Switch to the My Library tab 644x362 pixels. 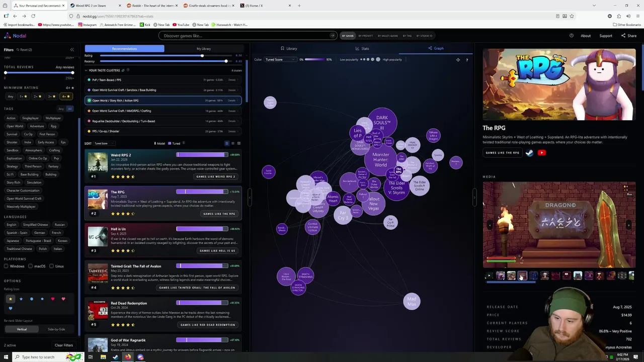point(203,49)
